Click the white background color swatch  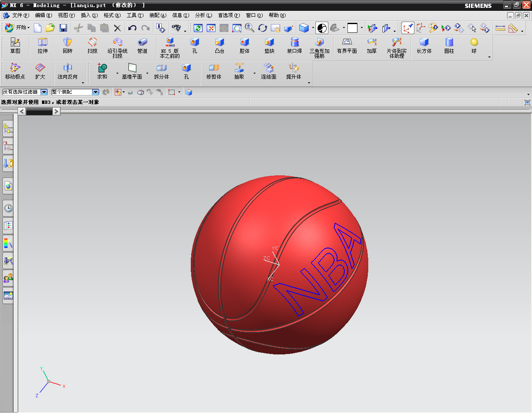click(x=352, y=28)
